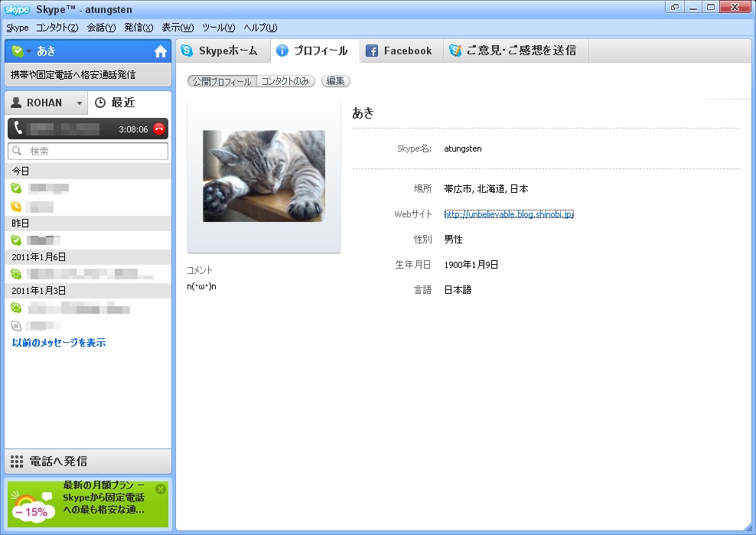Close the green advertisement banner
756x535 pixels.
tap(161, 489)
